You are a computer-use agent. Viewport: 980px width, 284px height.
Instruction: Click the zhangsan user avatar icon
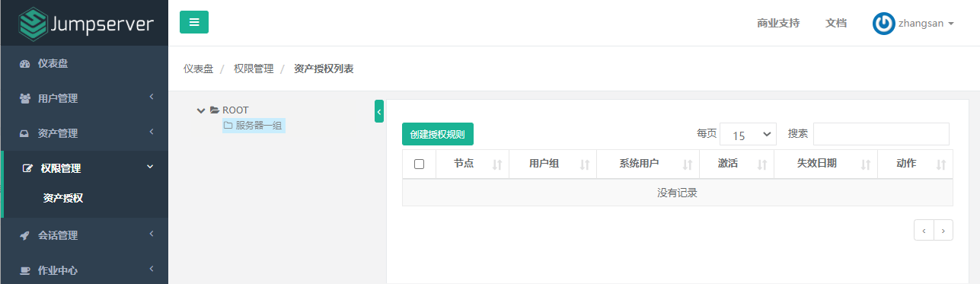pyautogui.click(x=883, y=24)
